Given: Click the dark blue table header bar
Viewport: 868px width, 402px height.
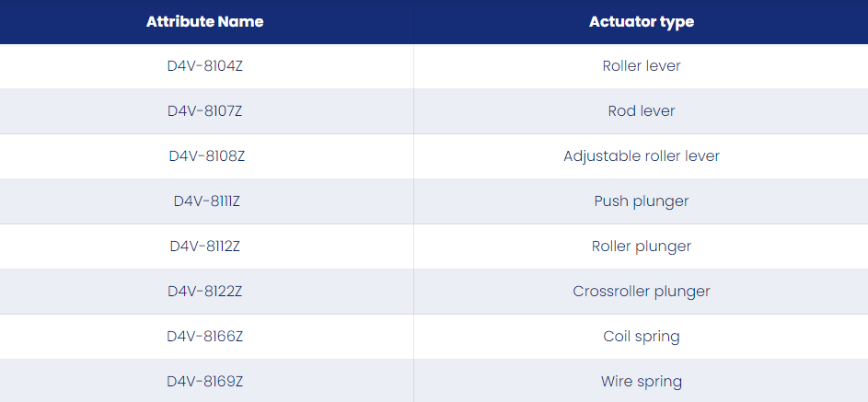Looking at the screenshot, I should 434,22.
